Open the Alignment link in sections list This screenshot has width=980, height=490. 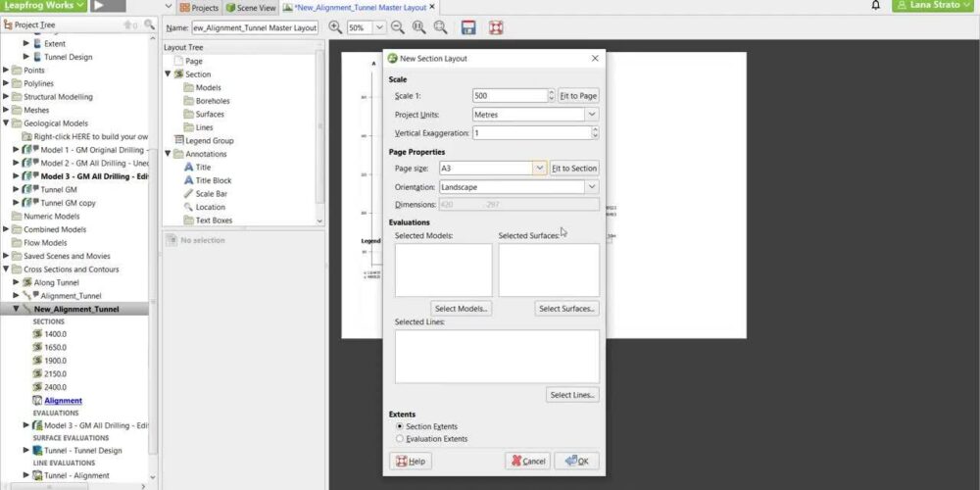click(63, 400)
